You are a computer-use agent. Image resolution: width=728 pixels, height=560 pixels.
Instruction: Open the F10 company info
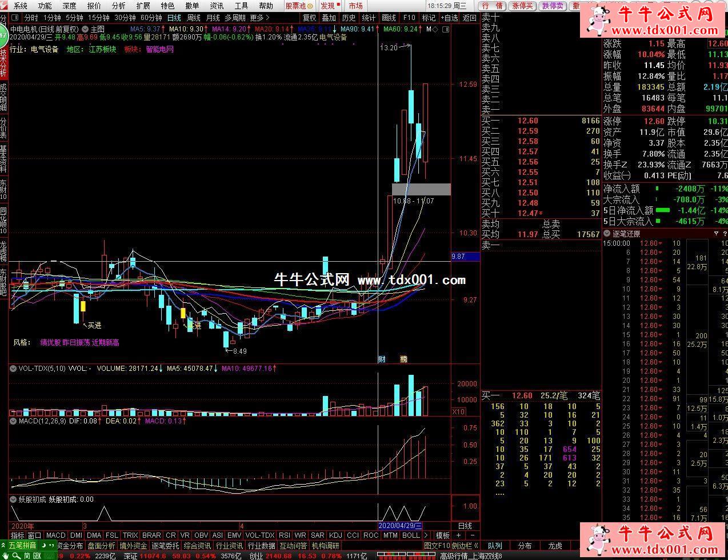(x=409, y=18)
